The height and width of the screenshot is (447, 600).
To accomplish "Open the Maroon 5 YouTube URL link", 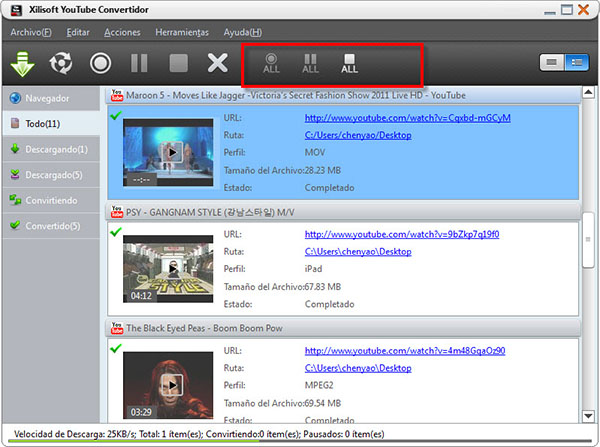I will click(x=408, y=118).
